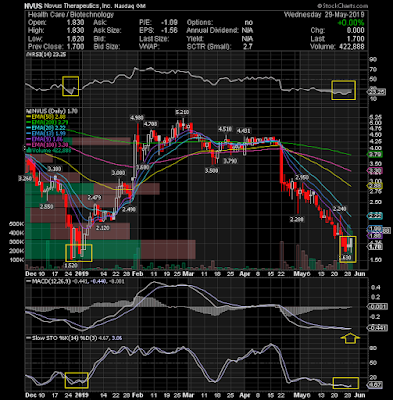
Task: Click the EPS value -1.56
Action: [x=169, y=31]
